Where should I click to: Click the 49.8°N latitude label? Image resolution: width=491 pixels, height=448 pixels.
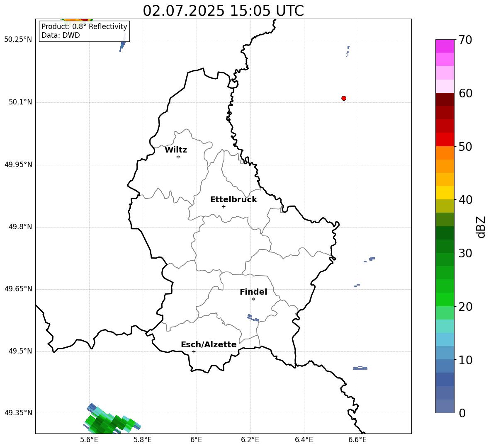[x=20, y=227]
